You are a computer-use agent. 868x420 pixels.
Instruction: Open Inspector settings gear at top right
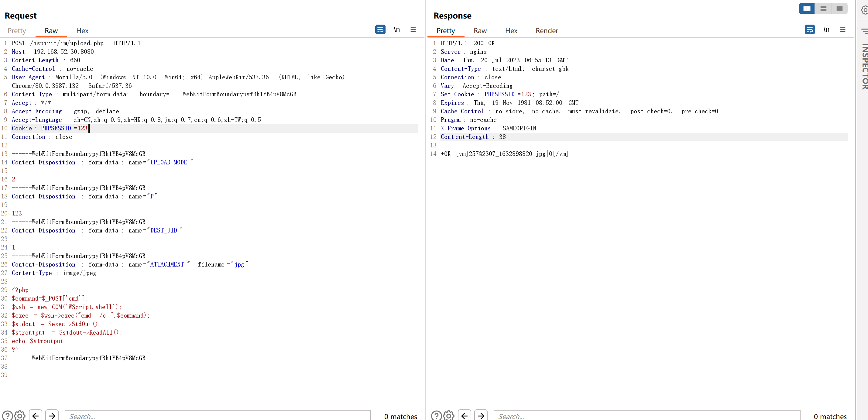tap(864, 10)
